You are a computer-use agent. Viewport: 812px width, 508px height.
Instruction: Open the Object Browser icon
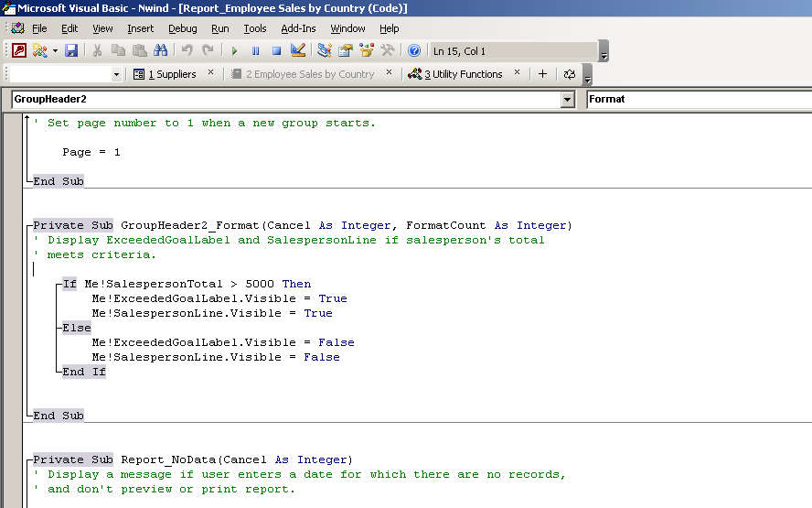[367, 50]
